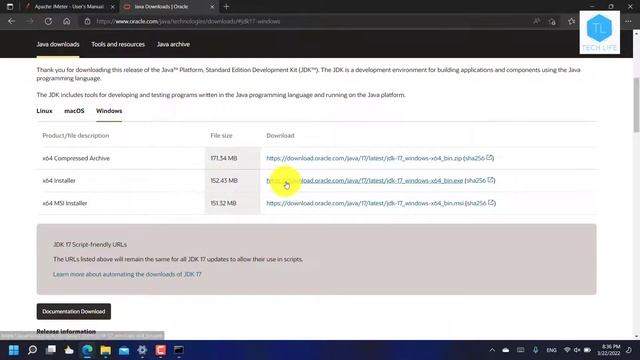Open OneDrive cloud tray icon
The width and height of the screenshot is (640, 360).
(x=506, y=350)
